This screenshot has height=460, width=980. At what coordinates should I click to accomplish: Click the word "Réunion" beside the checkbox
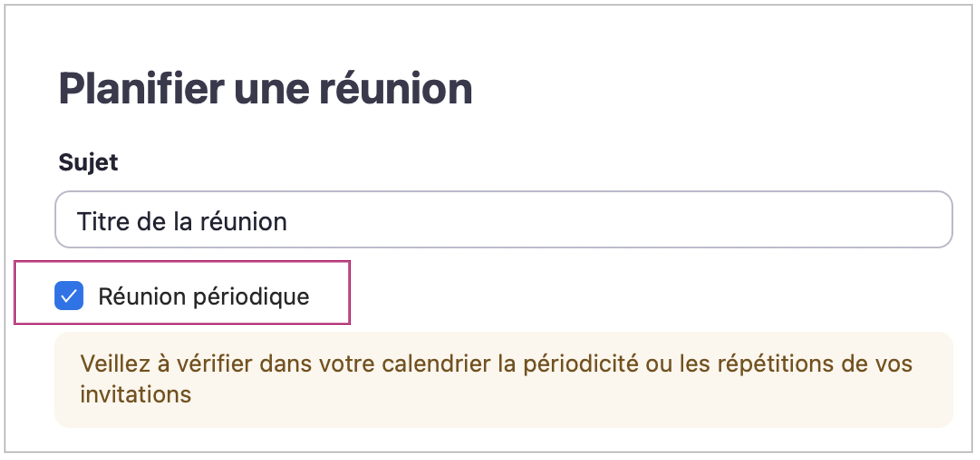point(142,297)
